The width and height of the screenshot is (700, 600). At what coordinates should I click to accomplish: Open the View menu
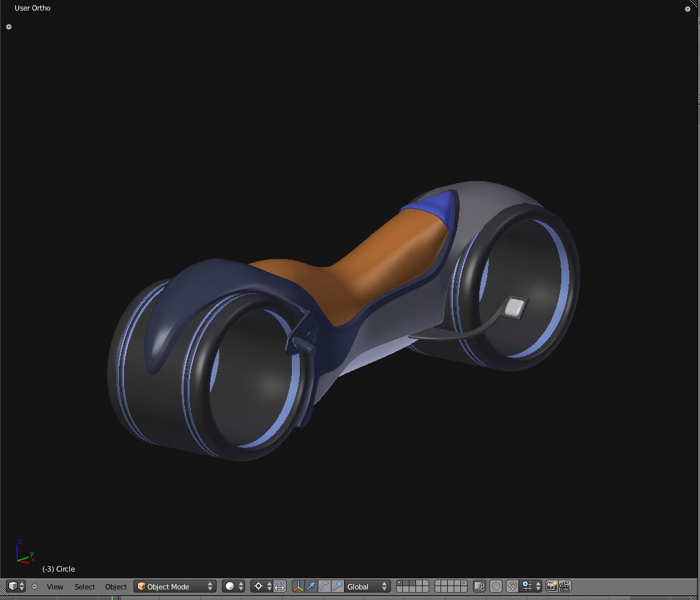click(x=55, y=587)
